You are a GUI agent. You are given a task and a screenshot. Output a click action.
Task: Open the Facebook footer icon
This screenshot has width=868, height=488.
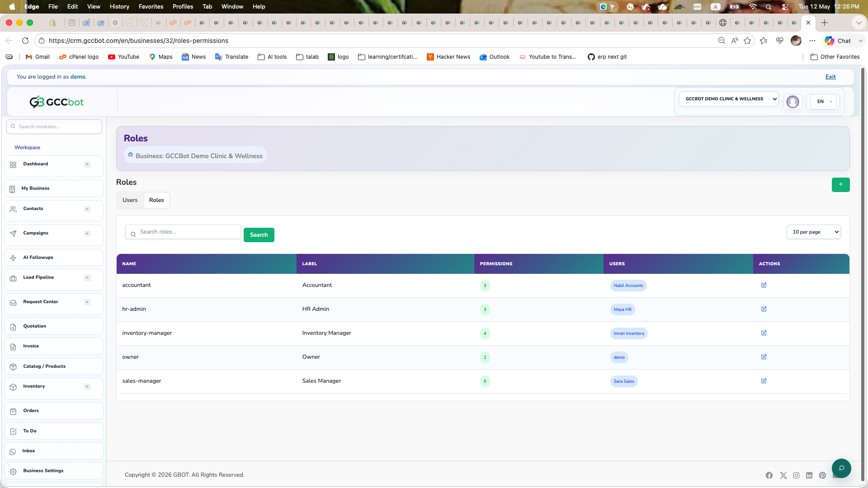click(x=769, y=475)
